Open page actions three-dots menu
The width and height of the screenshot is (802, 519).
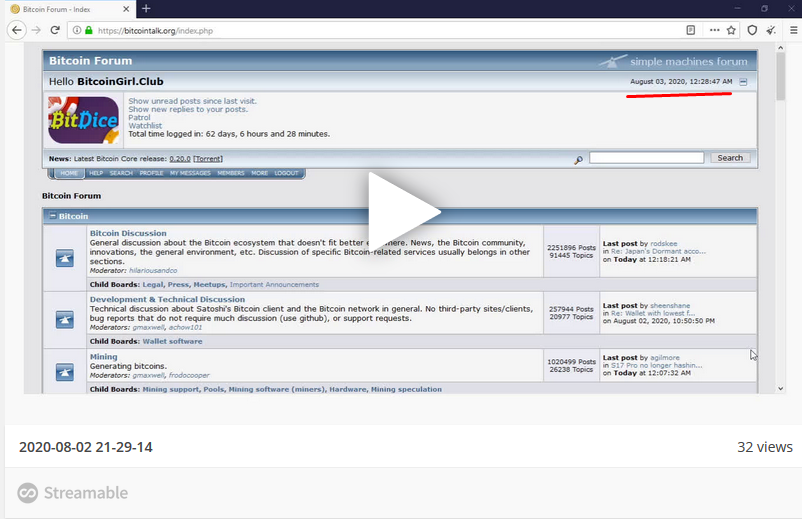point(715,31)
